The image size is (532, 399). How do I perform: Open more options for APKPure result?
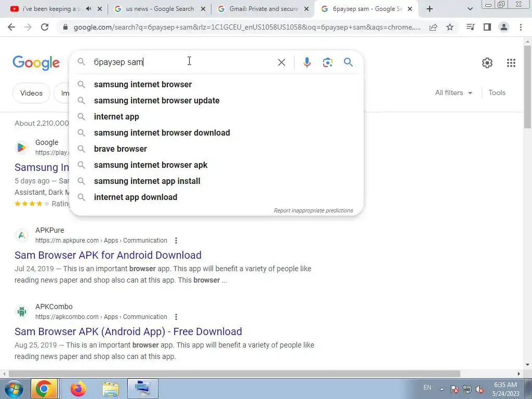[x=176, y=241]
